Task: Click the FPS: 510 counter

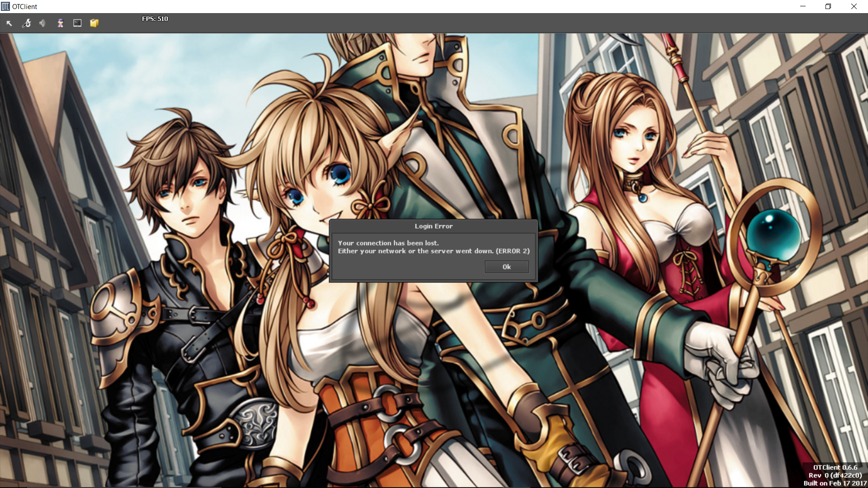Action: coord(155,19)
